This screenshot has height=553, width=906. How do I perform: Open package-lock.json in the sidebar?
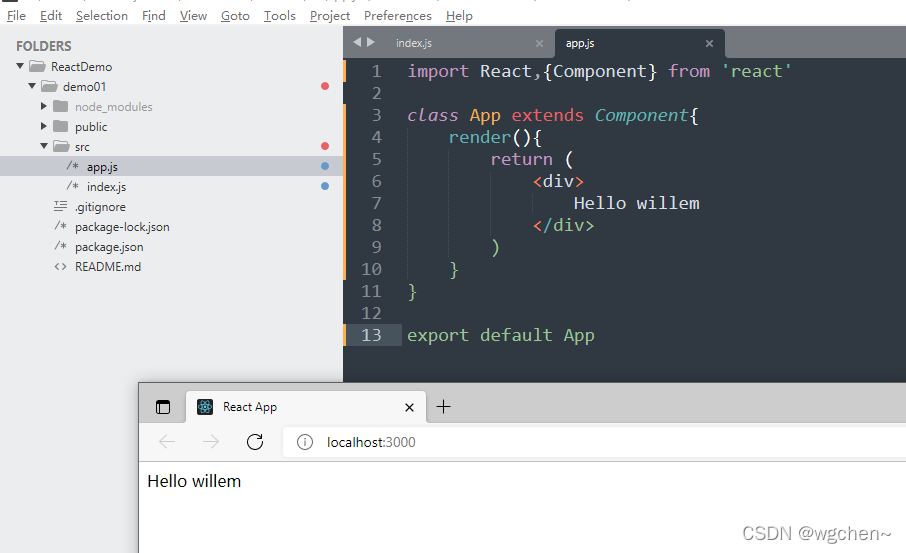click(171, 227)
